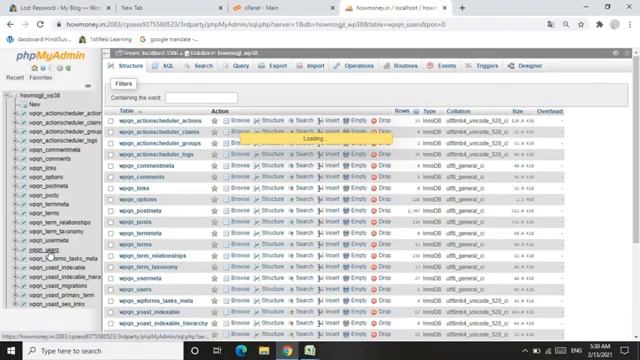Image resolution: width=640 pixels, height=360 pixels.
Task: Click Insert for wpqn_posts
Action: click(x=329, y=222)
